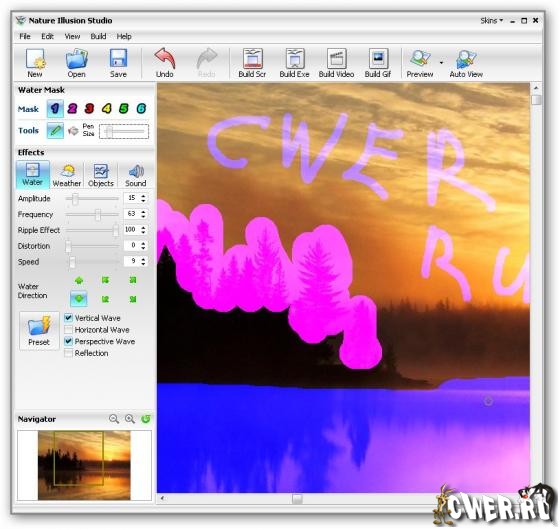
Task: Enable the Reflection checkbox
Action: click(69, 353)
